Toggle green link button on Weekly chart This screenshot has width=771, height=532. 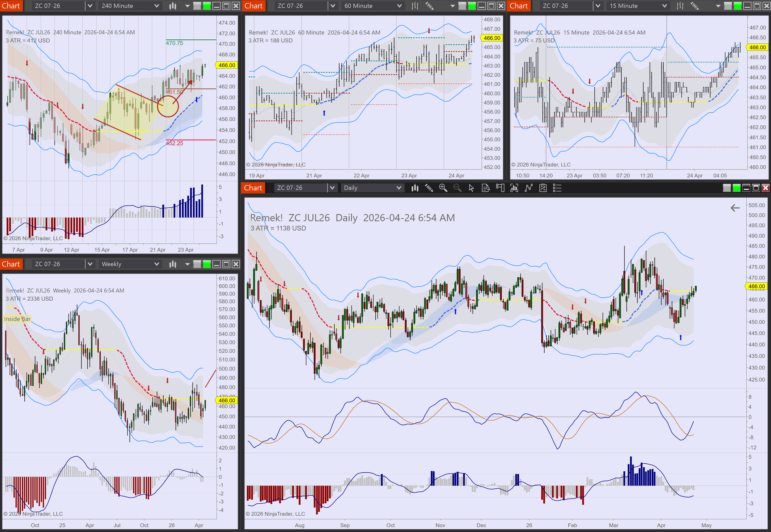point(207,264)
